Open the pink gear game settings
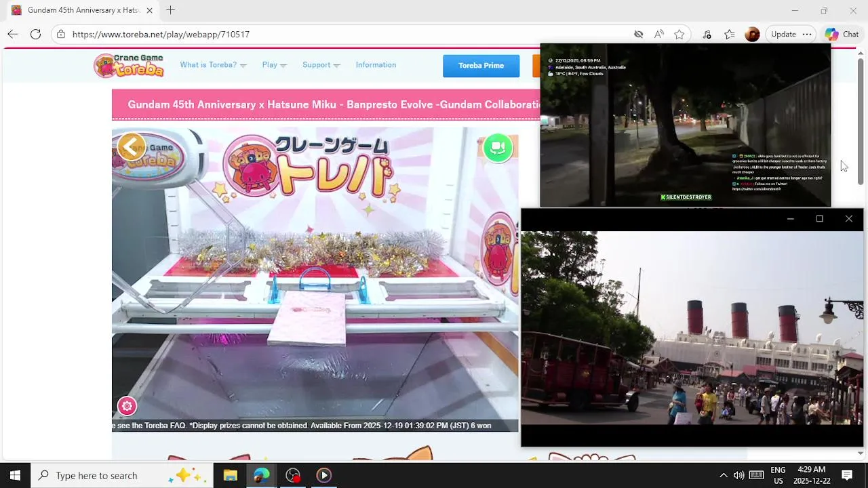Image resolution: width=868 pixels, height=488 pixels. tap(127, 406)
